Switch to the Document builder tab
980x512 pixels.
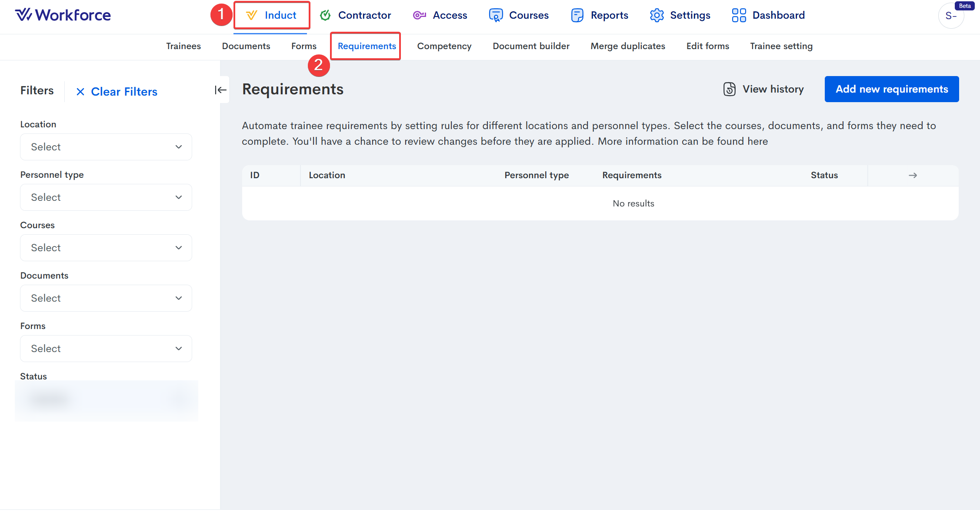pyautogui.click(x=531, y=46)
